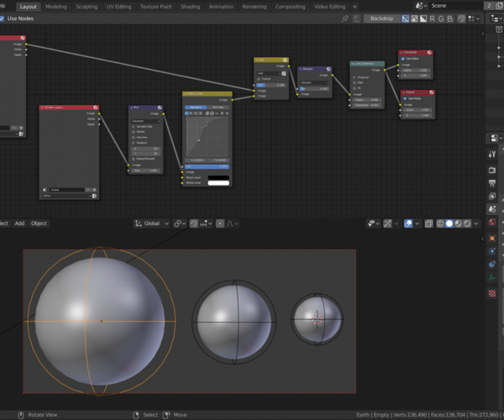Open the viewport shading options dropdown arrow
504x420 pixels.
coord(476,223)
